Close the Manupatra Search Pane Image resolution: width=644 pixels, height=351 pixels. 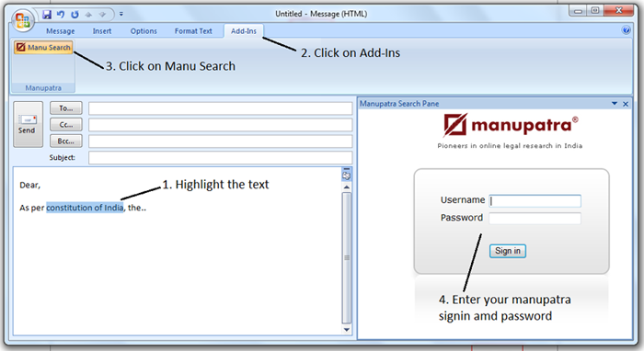(x=626, y=104)
